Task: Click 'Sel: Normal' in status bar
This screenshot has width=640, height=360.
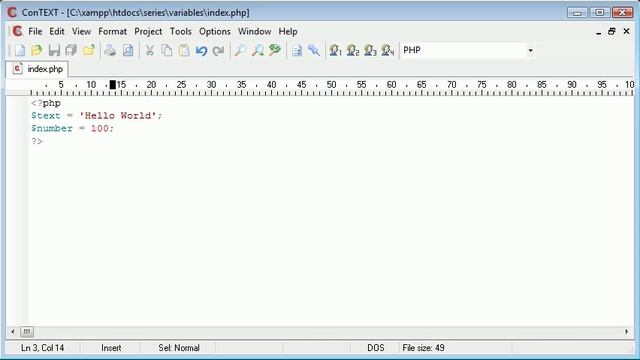Action: tap(179, 348)
